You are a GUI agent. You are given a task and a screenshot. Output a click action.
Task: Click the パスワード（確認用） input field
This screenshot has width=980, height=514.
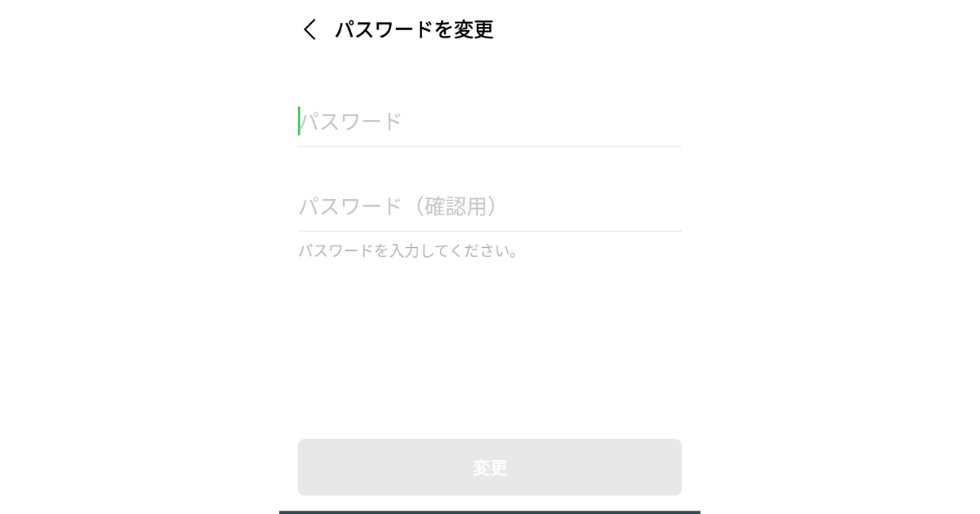(x=490, y=206)
